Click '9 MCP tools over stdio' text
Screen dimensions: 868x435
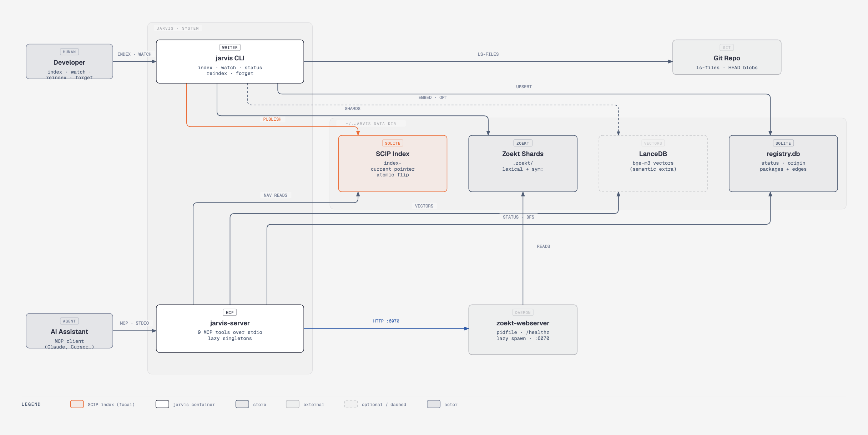(x=230, y=332)
